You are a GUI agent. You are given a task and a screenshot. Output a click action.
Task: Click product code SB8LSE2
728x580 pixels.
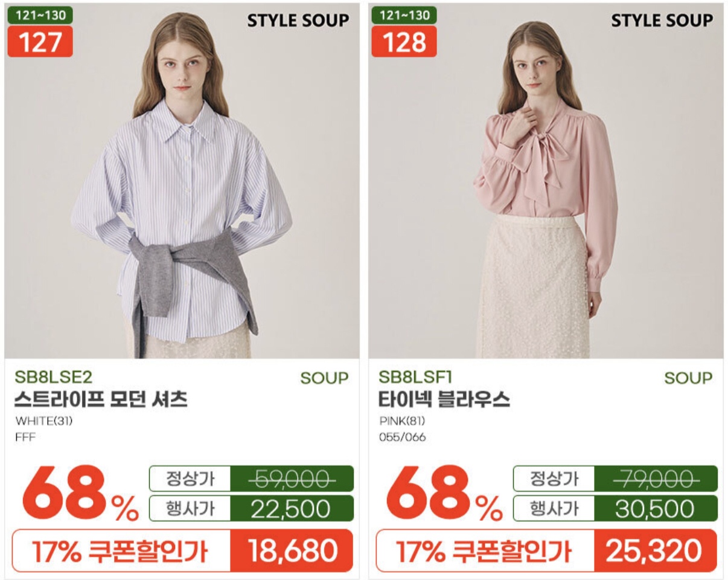click(x=54, y=378)
